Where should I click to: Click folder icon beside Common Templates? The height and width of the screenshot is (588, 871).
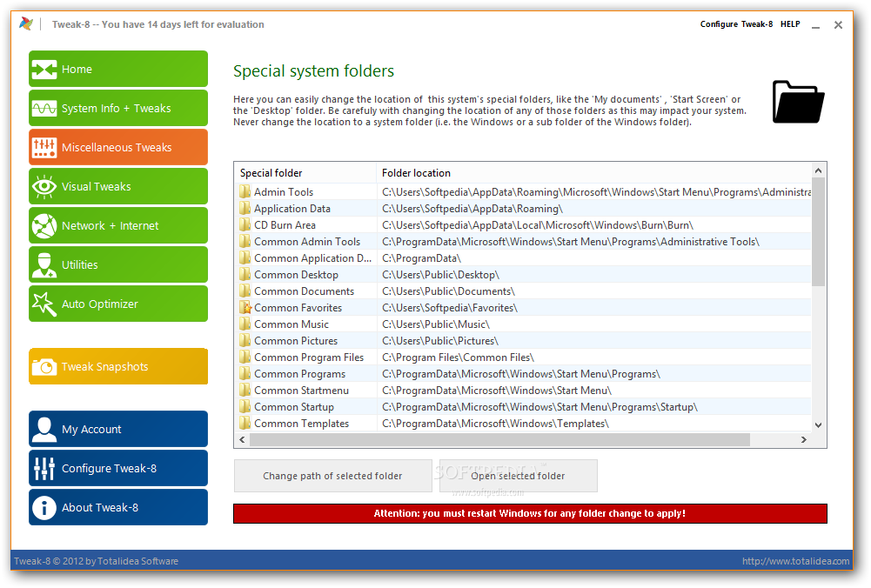click(245, 424)
